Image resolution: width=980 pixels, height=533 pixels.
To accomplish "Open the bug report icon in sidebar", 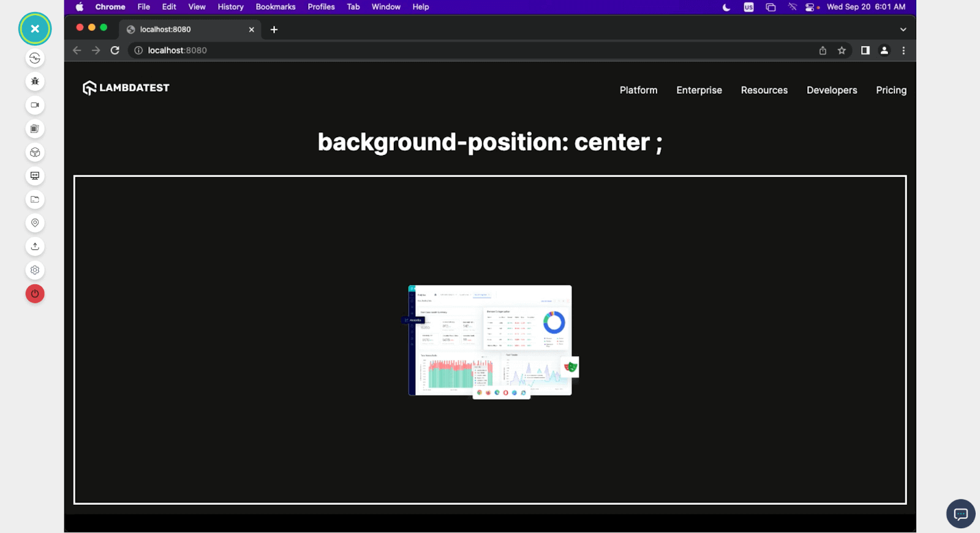I will (35, 81).
